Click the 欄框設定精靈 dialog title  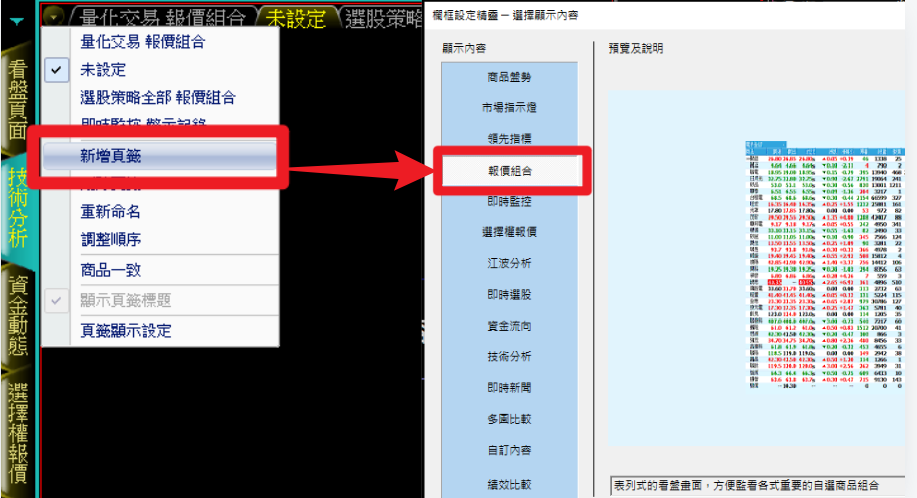pos(505,15)
